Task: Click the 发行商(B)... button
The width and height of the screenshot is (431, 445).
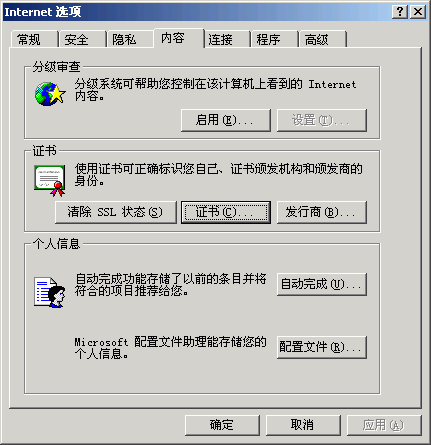Action: point(322,212)
